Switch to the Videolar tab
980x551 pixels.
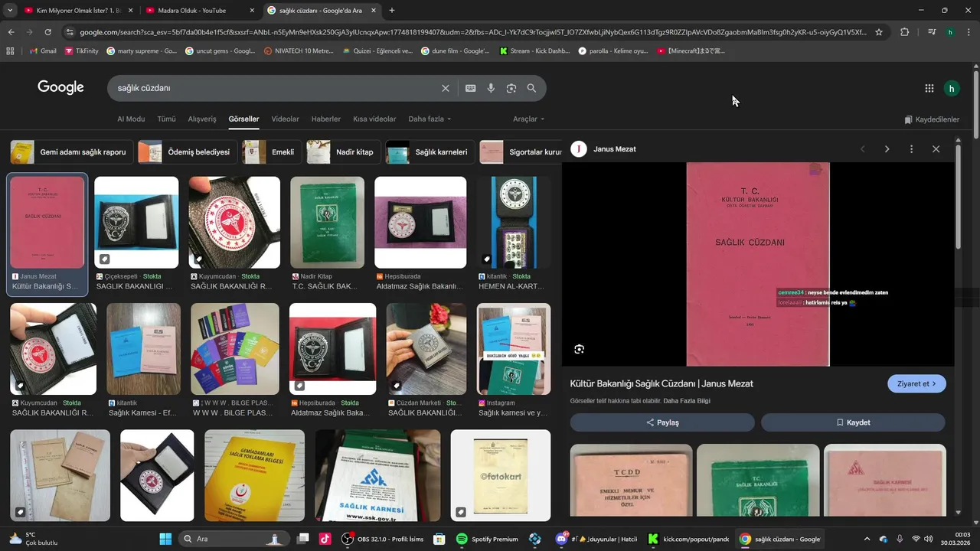(286, 119)
